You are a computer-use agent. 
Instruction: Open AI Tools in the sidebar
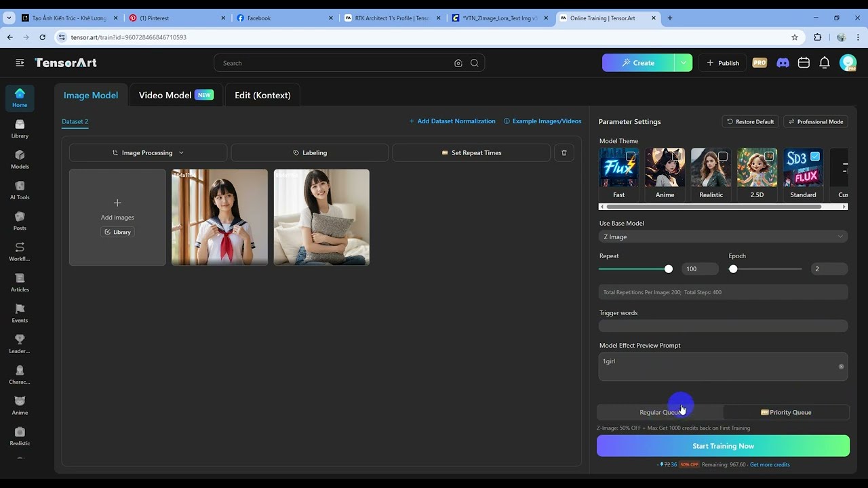click(20, 190)
